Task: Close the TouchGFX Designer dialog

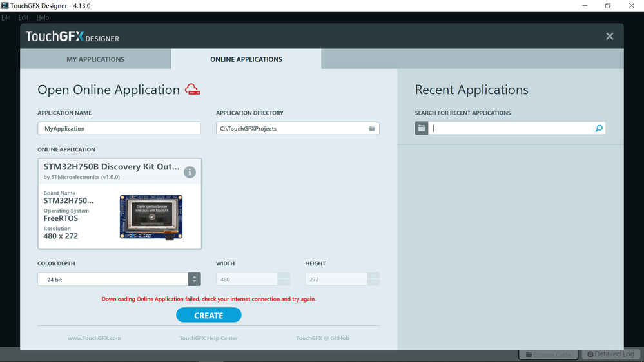Action: (x=609, y=36)
